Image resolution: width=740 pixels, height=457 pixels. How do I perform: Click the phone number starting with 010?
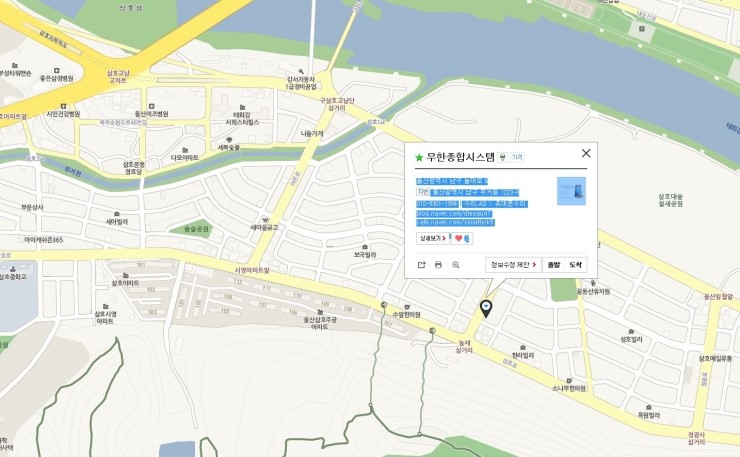[437, 204]
